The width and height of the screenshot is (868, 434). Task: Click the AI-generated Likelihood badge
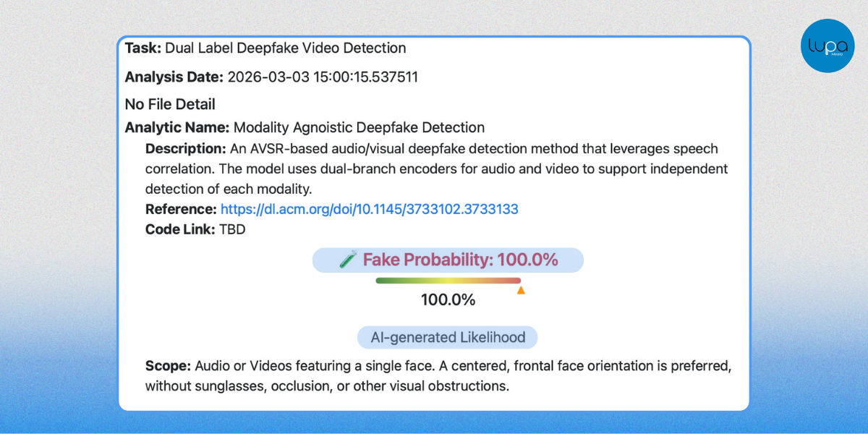(x=447, y=337)
